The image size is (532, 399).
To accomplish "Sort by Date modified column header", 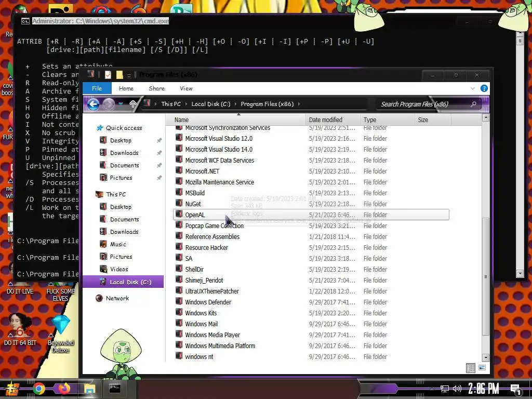I will click(x=333, y=120).
